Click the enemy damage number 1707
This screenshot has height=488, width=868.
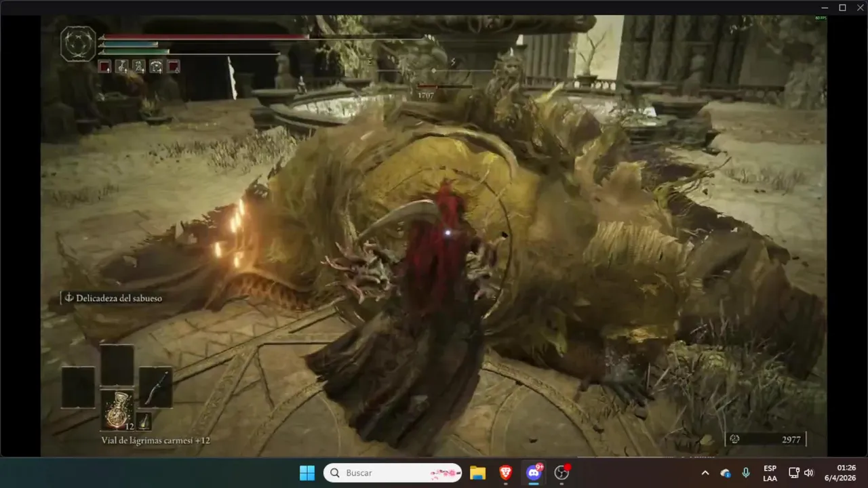tap(426, 96)
